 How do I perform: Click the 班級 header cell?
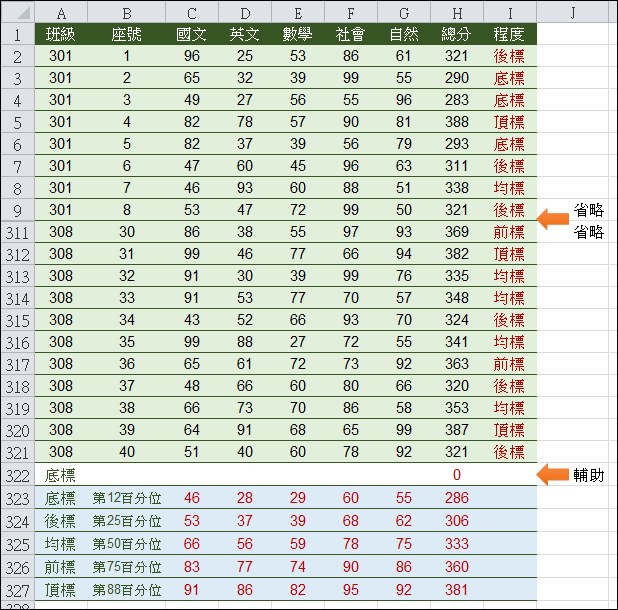[61, 34]
